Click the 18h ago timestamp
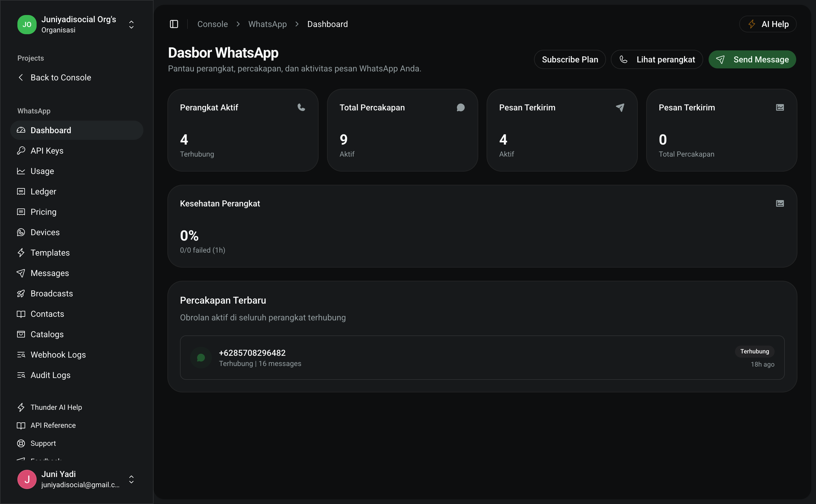 coord(763,364)
